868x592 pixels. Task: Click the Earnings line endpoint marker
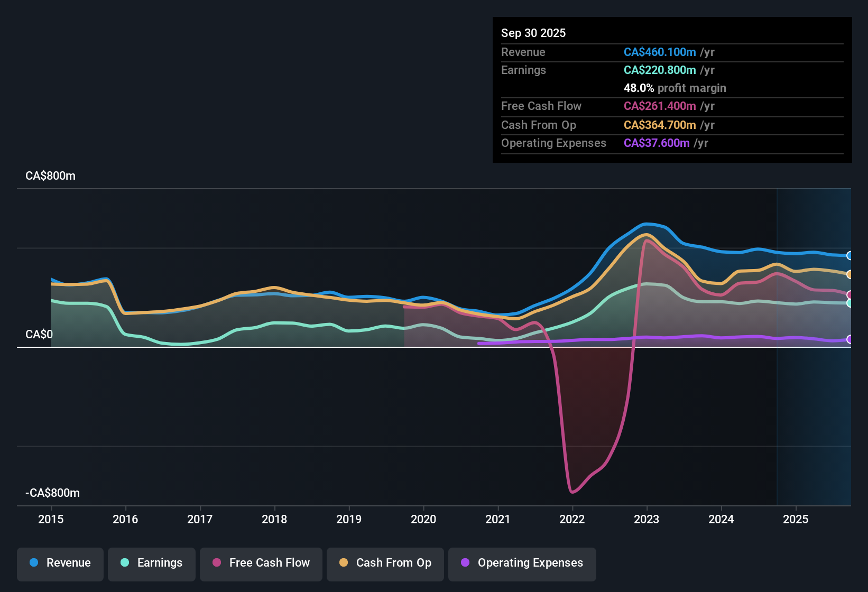pos(849,303)
